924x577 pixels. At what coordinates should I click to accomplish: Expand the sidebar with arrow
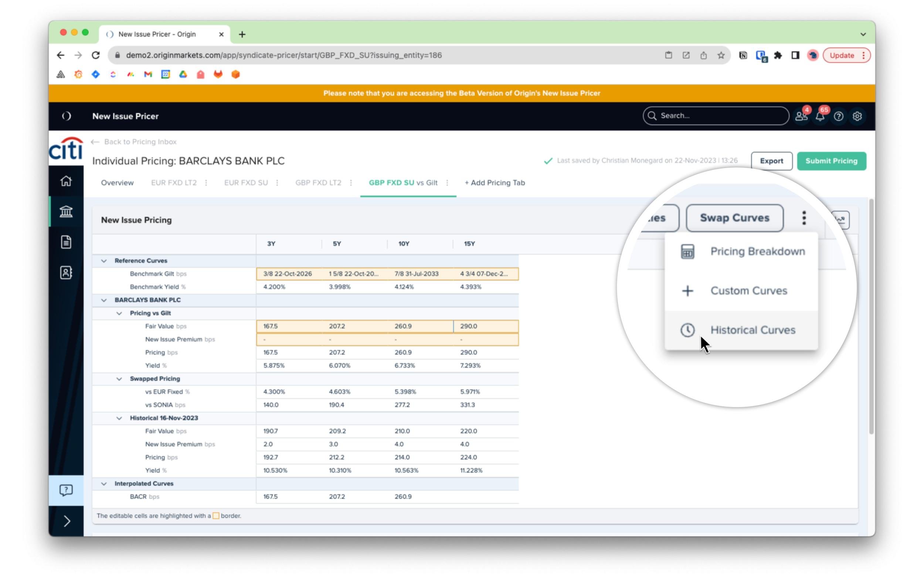[67, 521]
